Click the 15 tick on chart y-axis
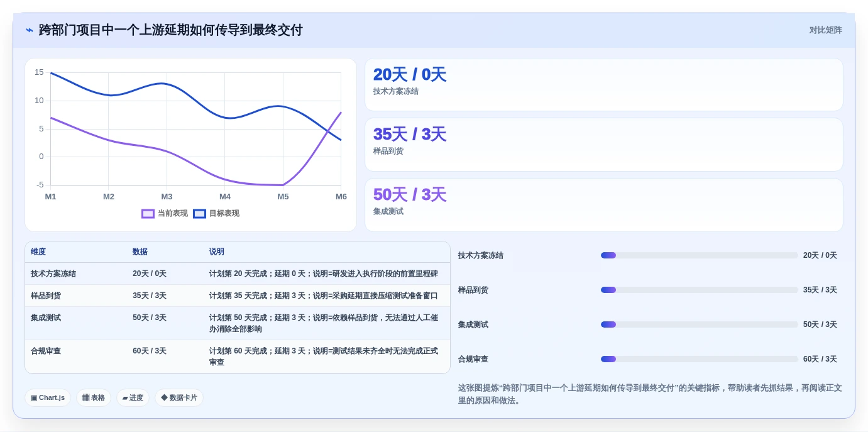This screenshot has width=868, height=432. coord(39,72)
